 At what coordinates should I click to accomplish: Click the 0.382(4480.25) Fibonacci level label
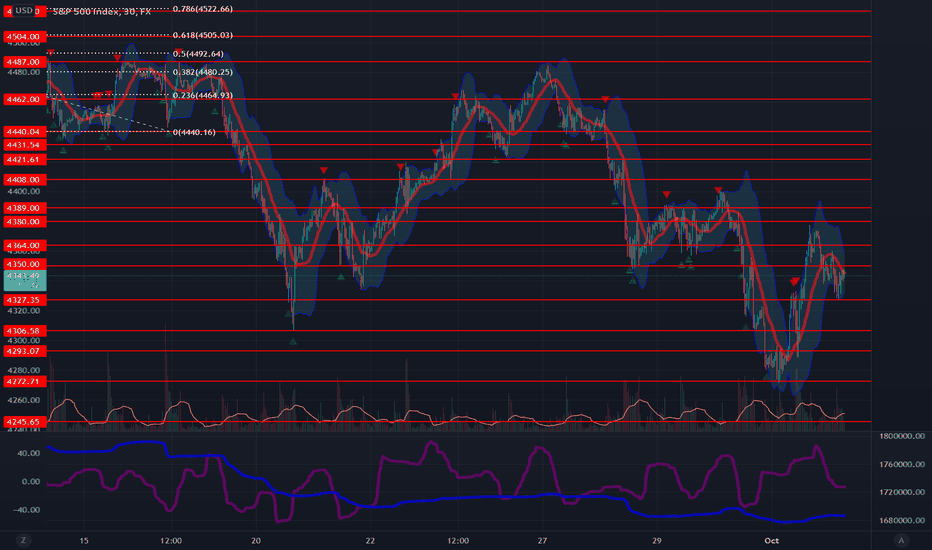click(203, 72)
